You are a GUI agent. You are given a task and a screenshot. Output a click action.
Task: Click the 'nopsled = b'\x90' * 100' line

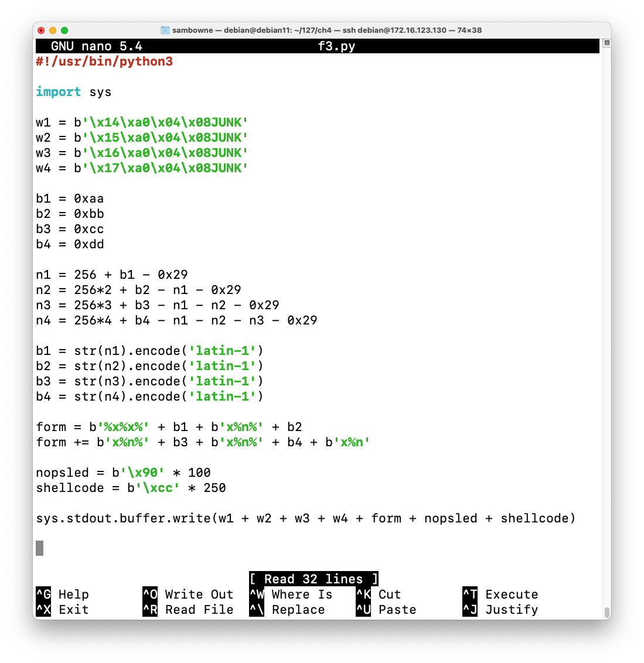coord(123,472)
